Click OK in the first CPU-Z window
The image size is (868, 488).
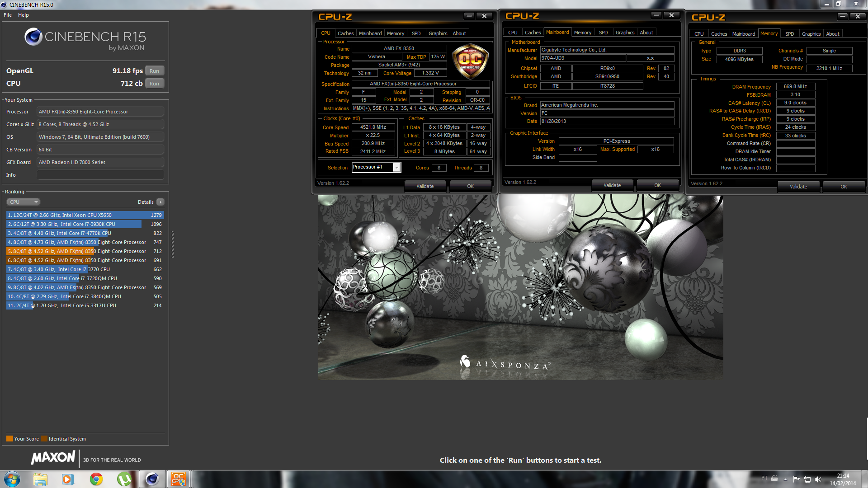[x=470, y=186]
